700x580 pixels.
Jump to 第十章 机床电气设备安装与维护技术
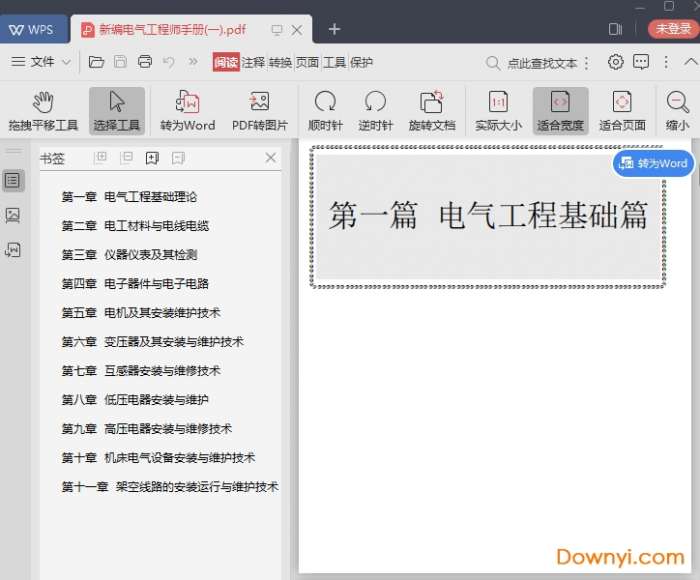pyautogui.click(x=158, y=458)
